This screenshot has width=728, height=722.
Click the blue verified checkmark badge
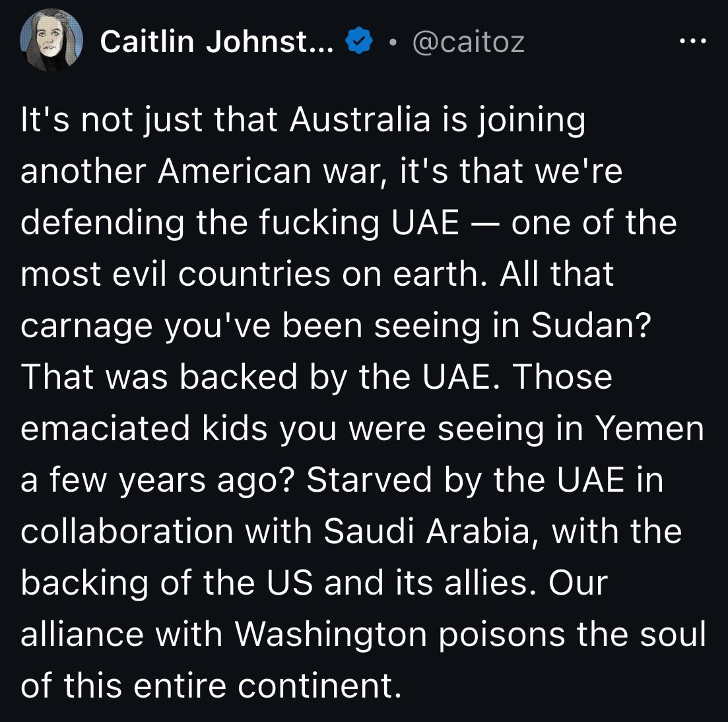click(x=359, y=41)
